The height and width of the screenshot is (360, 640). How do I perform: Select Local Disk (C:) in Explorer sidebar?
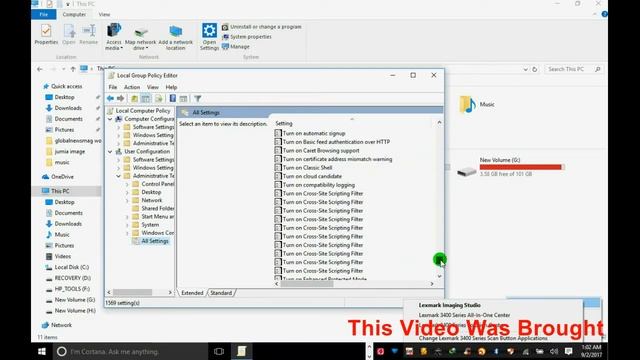(x=71, y=267)
